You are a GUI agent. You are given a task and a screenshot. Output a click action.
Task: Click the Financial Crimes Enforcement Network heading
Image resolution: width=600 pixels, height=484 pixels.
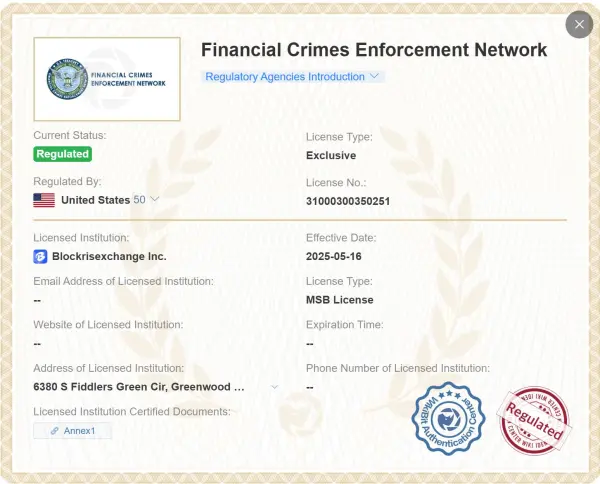(374, 50)
